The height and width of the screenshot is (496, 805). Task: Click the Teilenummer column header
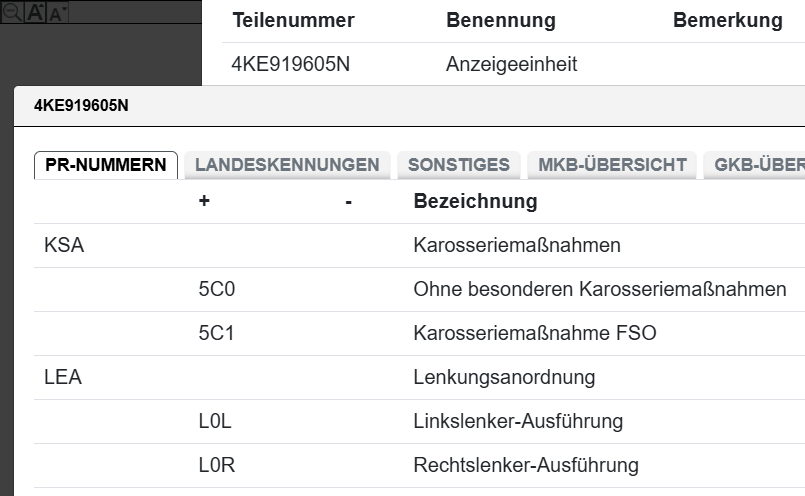coord(293,21)
